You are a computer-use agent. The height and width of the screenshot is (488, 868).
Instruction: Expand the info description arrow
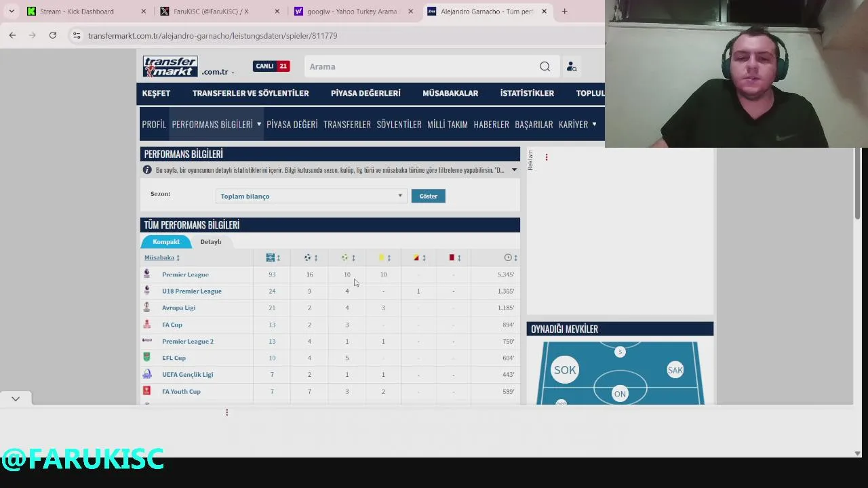514,170
